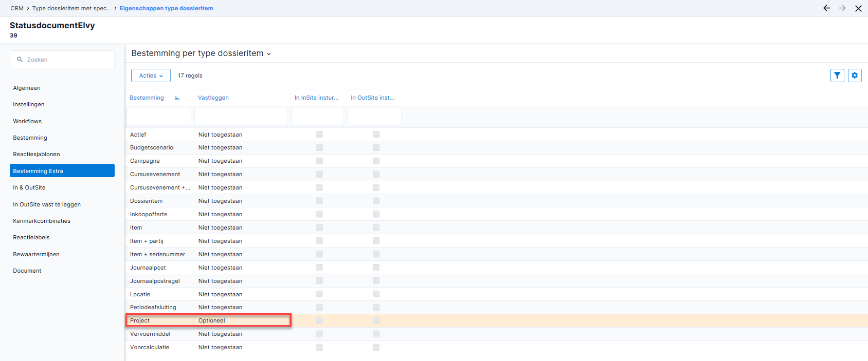The height and width of the screenshot is (361, 868).
Task: Click the magnifier icon in search box
Action: tap(20, 60)
